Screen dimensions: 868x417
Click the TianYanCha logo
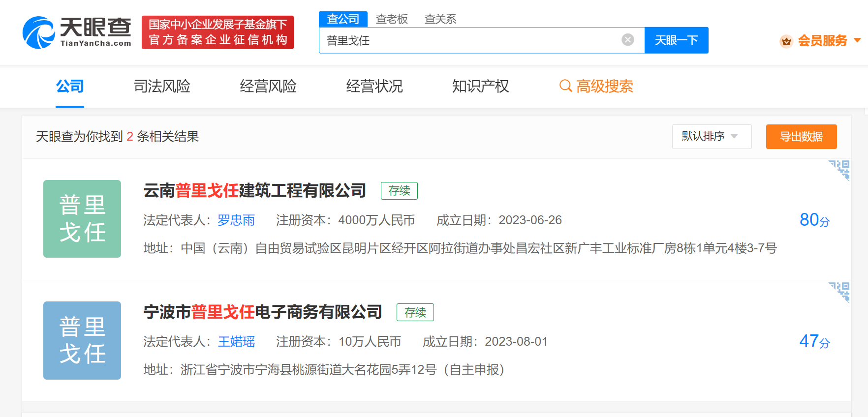77,32
